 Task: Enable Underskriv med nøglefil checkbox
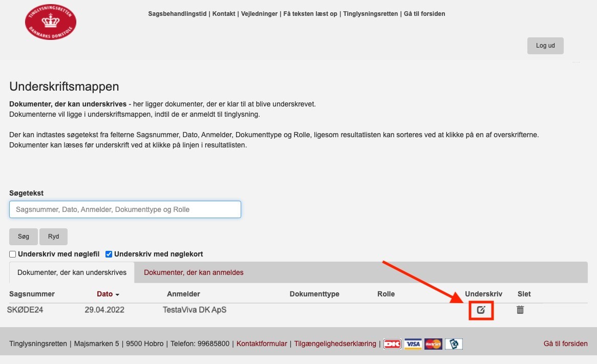pyautogui.click(x=13, y=254)
